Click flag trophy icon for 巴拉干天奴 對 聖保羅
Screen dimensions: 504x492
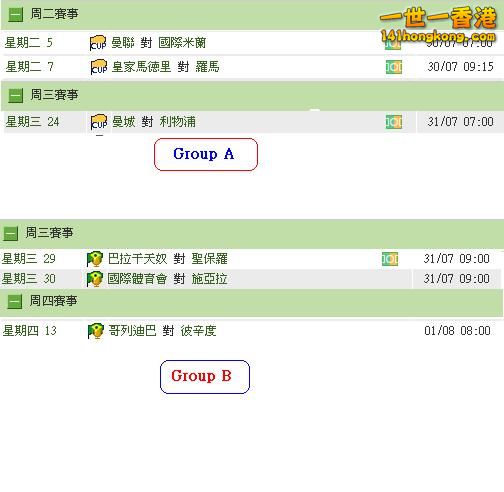(95, 259)
